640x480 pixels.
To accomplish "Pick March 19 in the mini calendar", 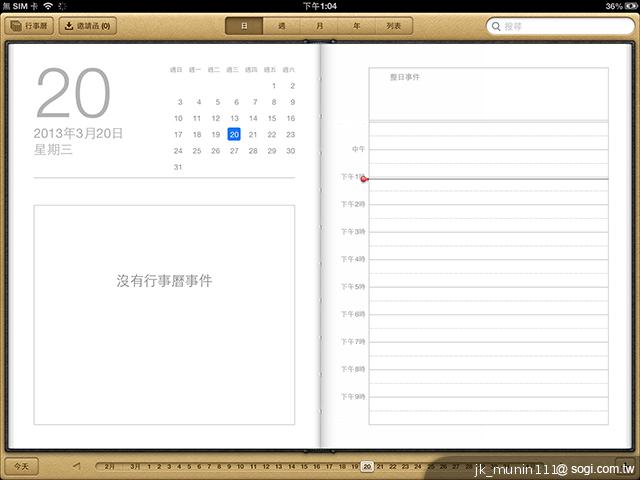I will [x=216, y=134].
